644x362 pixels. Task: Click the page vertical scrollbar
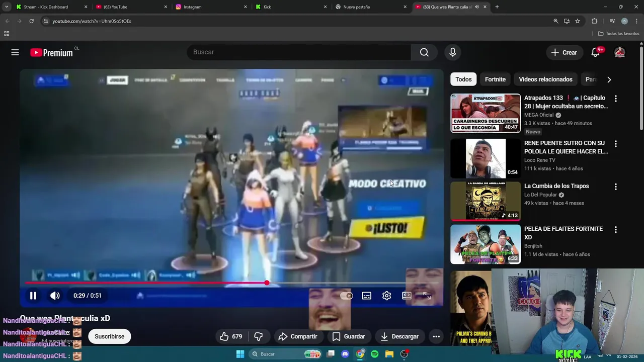tap(641, 88)
